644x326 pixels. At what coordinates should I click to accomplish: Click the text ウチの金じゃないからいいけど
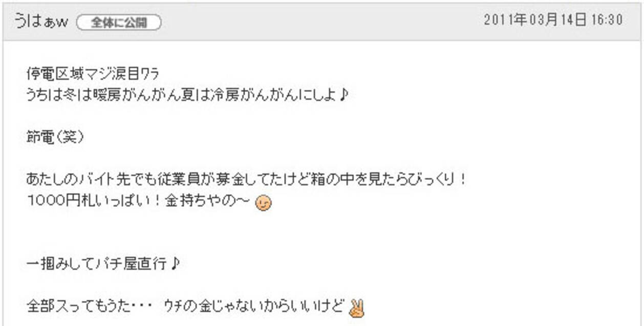tap(254, 307)
